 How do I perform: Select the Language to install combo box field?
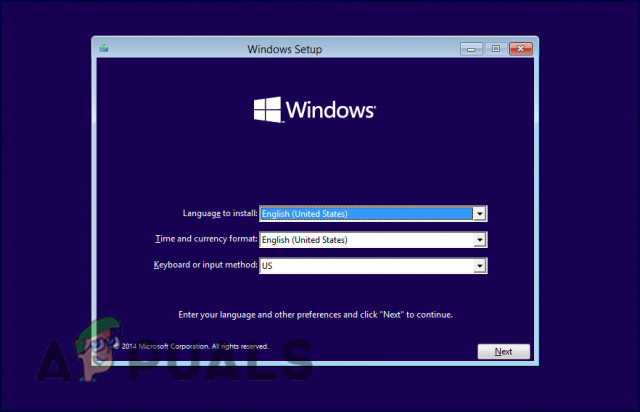373,214
